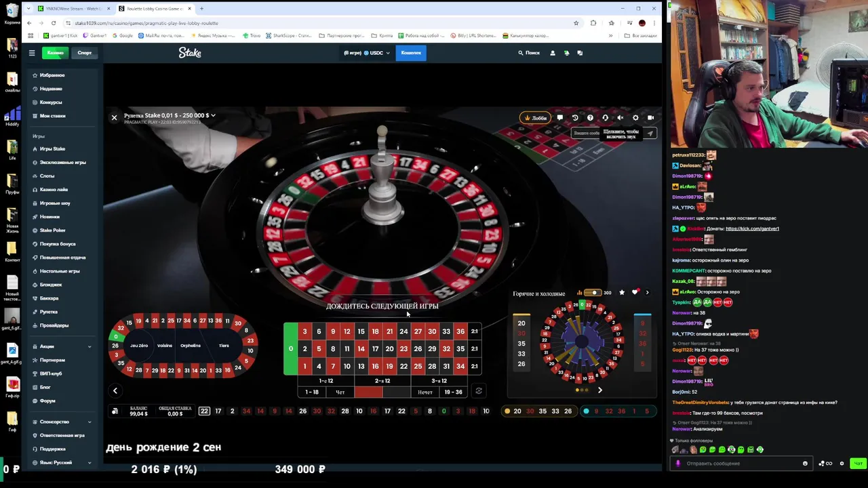Bet on the 3-я 12 dozen
The image size is (868, 488).
click(439, 381)
